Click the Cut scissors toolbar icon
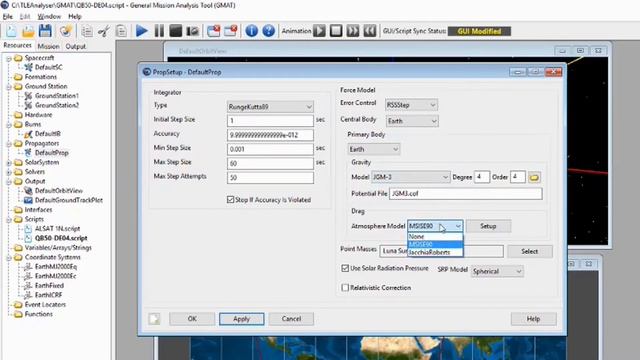The image size is (640, 360). (104, 31)
